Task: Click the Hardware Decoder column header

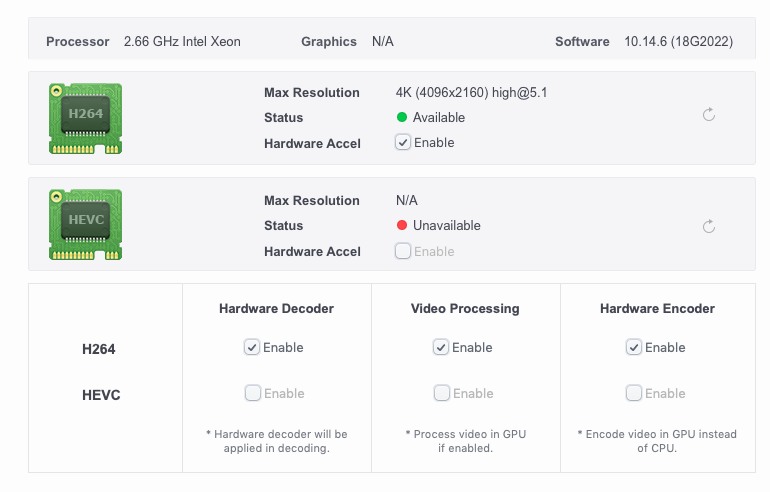Action: click(276, 308)
